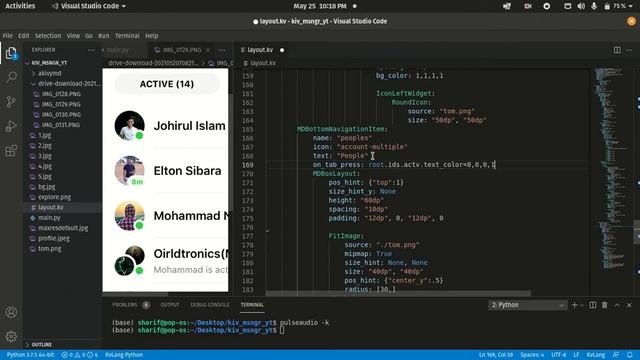Open the clock and calendar menu
This screenshot has width=640, height=360.
click(x=320, y=6)
